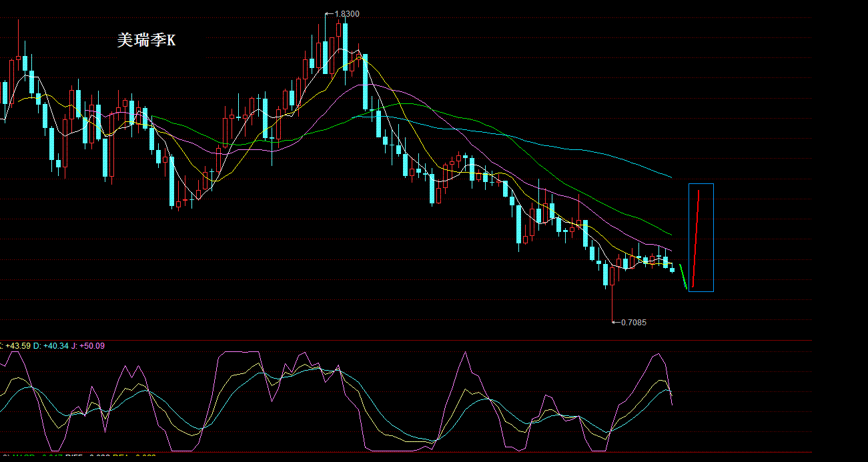The height and width of the screenshot is (462, 868).
Task: Click the last cyan candlestick on the chart
Action: 672,269
